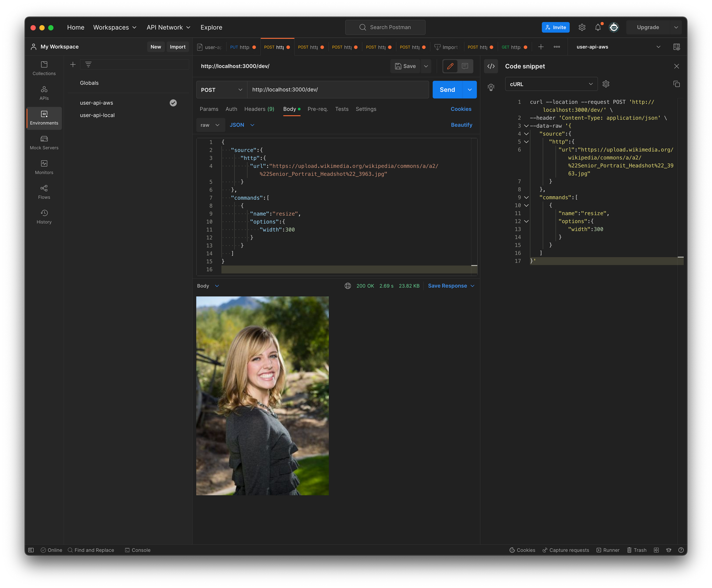Switch to comment mode icon

[x=465, y=66]
